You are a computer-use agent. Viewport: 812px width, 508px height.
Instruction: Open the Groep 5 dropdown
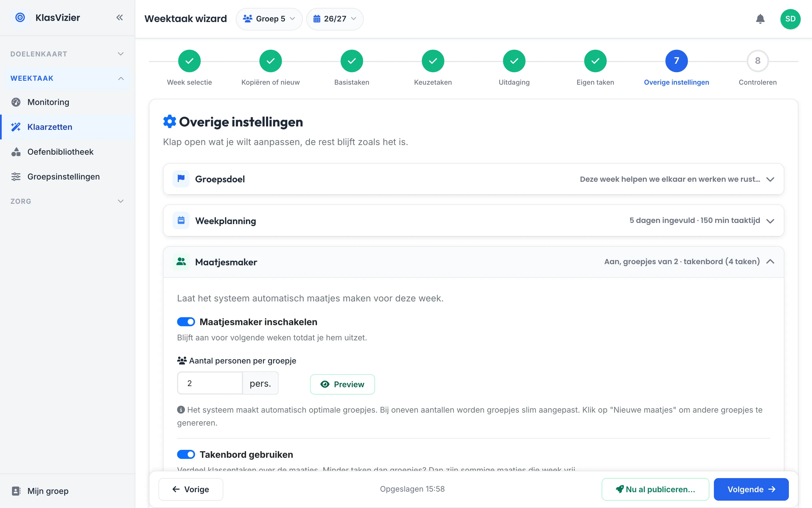269,19
